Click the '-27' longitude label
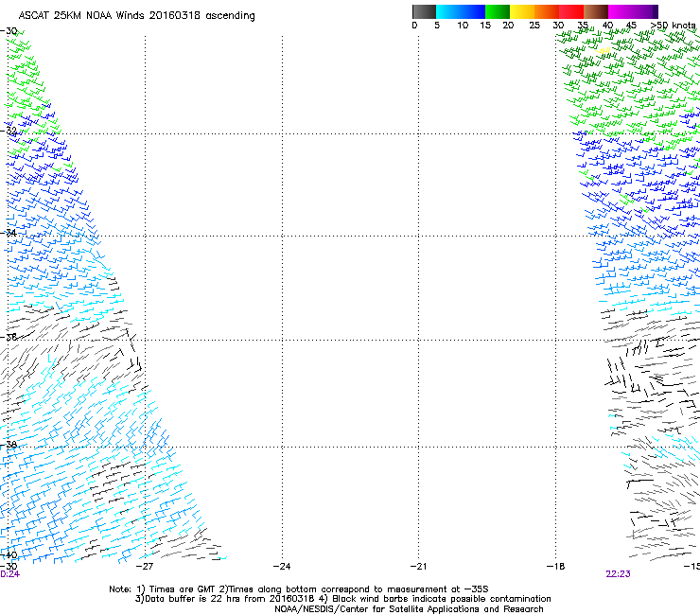700x615 pixels. pos(145,567)
